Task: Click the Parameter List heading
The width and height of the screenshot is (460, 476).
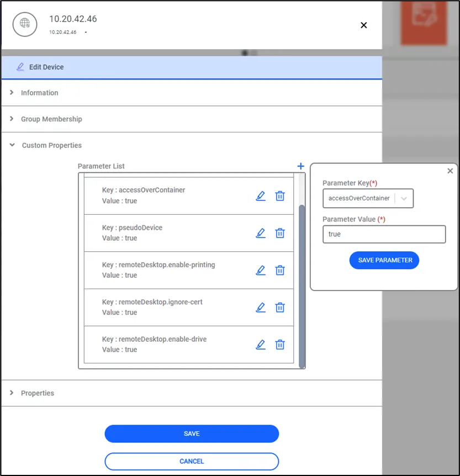Action: (x=101, y=166)
